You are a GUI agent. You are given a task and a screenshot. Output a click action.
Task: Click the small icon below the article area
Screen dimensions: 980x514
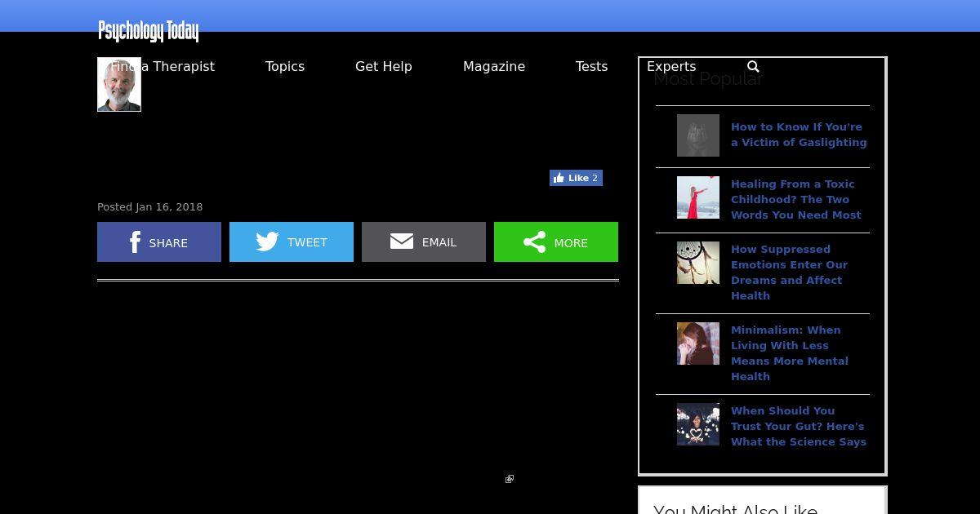(510, 479)
